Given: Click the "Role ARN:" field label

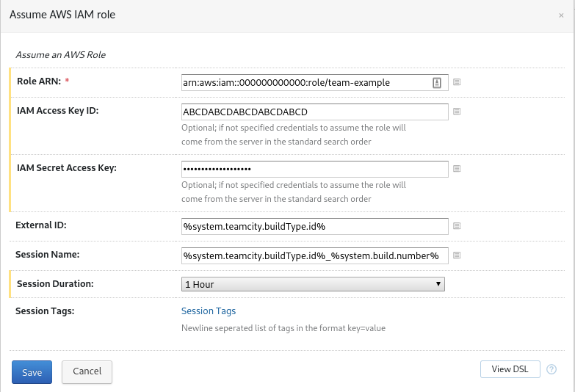Looking at the screenshot, I should 37,80.
